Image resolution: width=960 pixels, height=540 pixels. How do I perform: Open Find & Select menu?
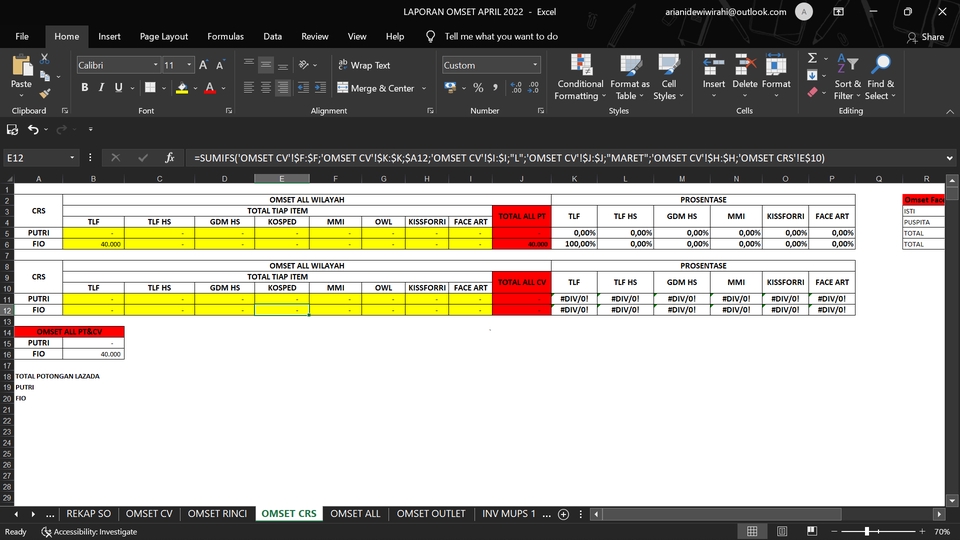pos(880,77)
